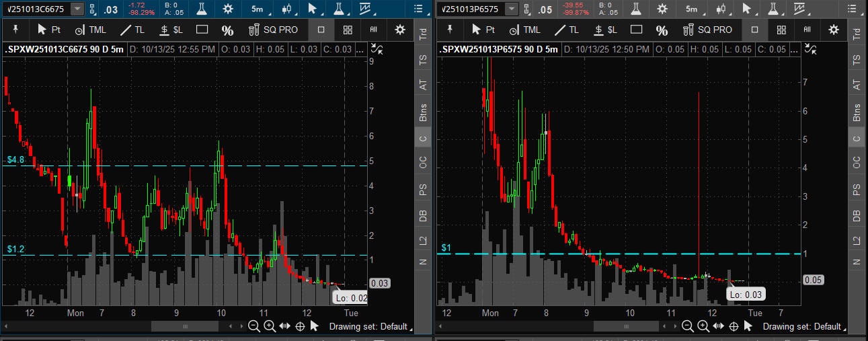The width and height of the screenshot is (868, 341).
Task: Pin the drawing toolbar on C6675 chart
Action: coord(15,30)
